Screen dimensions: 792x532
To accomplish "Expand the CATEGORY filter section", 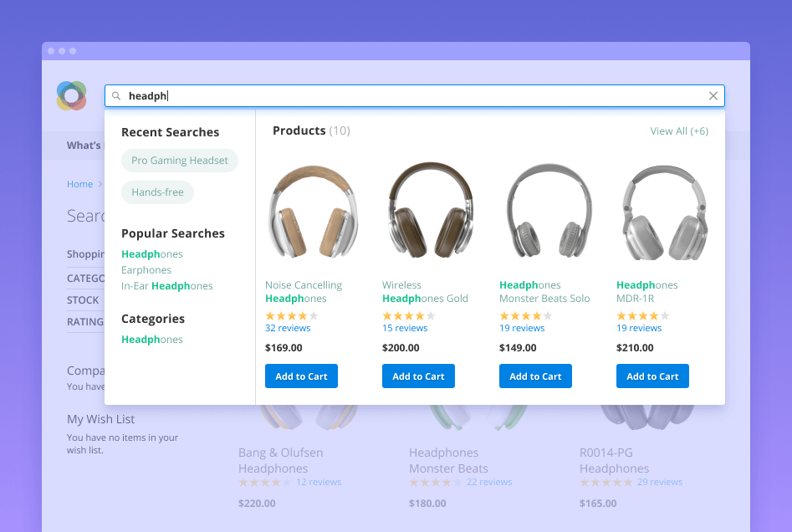I will tap(87, 278).
